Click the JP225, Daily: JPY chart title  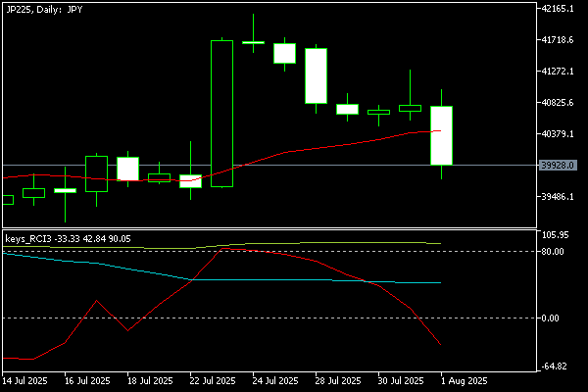click(44, 10)
